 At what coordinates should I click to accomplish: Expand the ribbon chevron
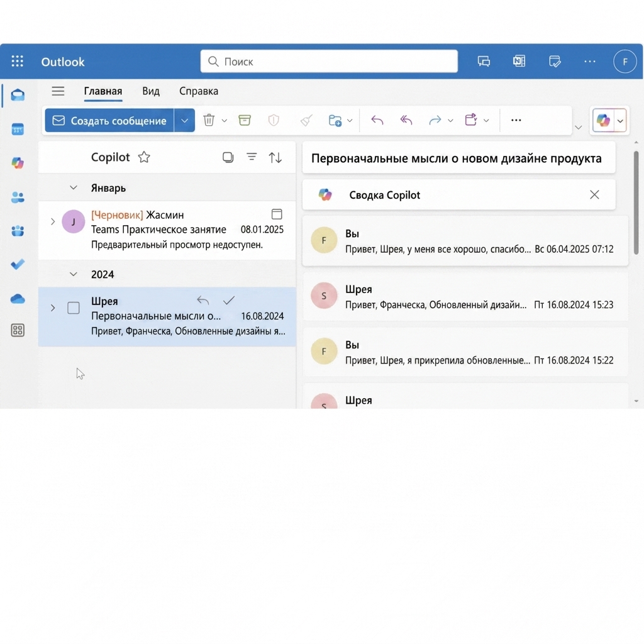[x=579, y=127]
